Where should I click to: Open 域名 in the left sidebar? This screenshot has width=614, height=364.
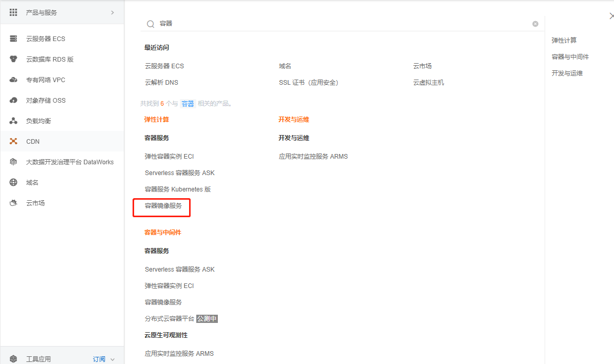32,182
